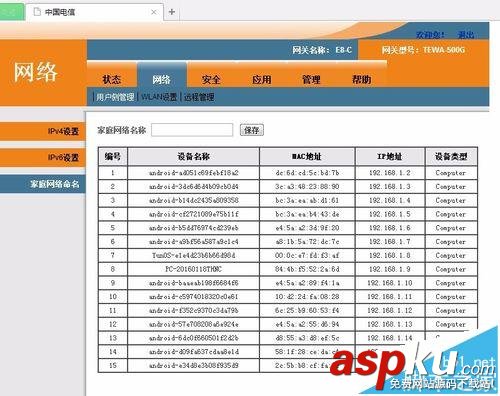Open IPv6设置 in the sidebar

(43, 157)
